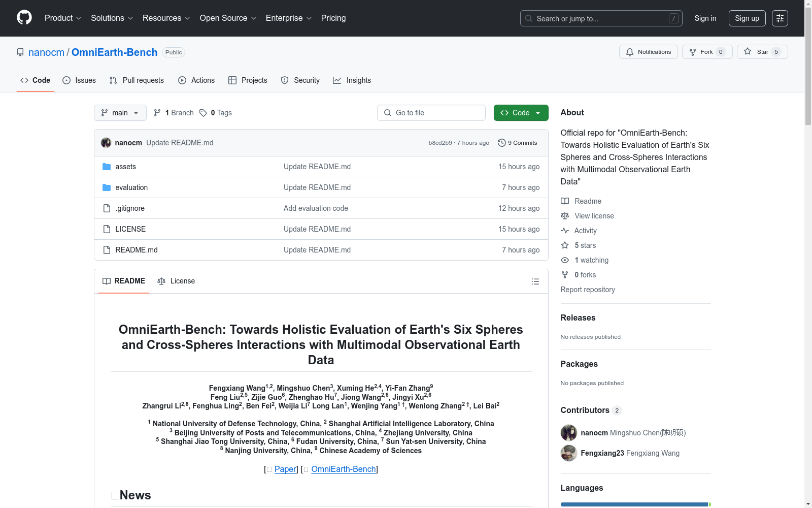This screenshot has width=812, height=508.
Task: Click the folder icon beside evaluation
Action: coord(107,187)
